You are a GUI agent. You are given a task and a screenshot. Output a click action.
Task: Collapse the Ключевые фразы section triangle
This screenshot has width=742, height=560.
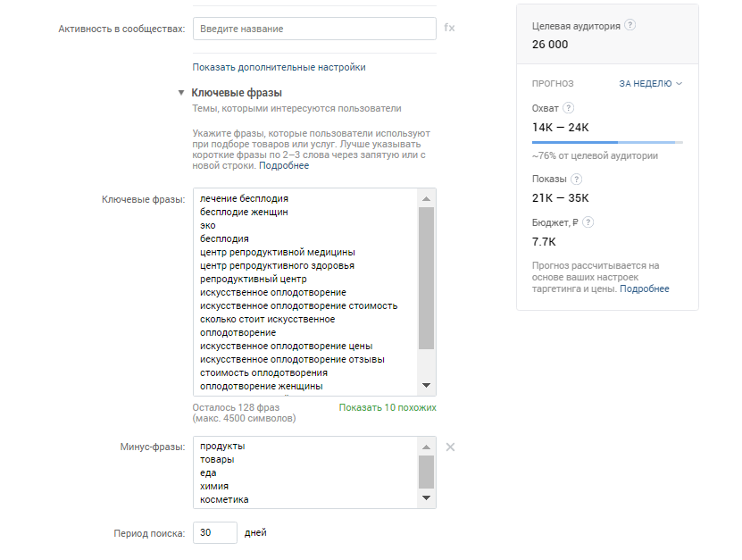tap(180, 93)
